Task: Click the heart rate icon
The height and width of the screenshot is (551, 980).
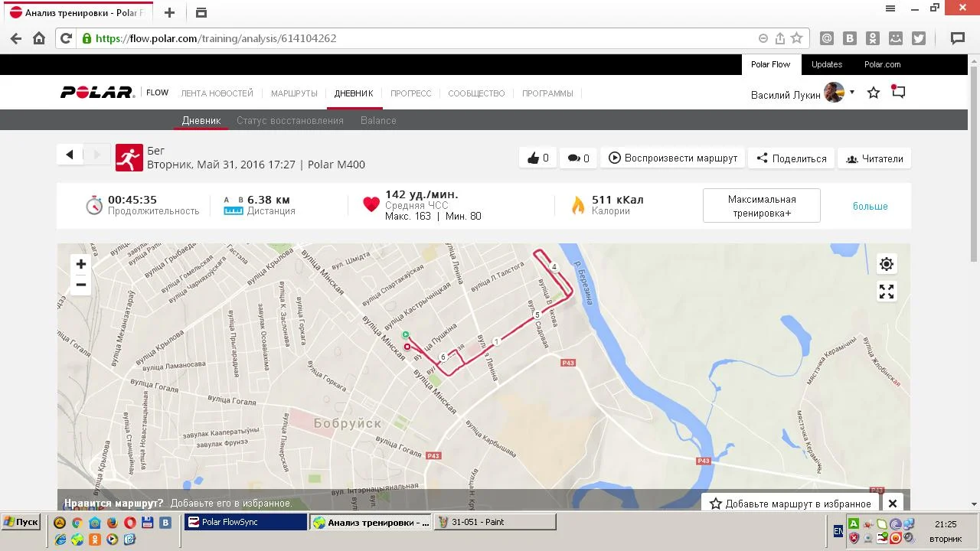Action: pos(371,204)
